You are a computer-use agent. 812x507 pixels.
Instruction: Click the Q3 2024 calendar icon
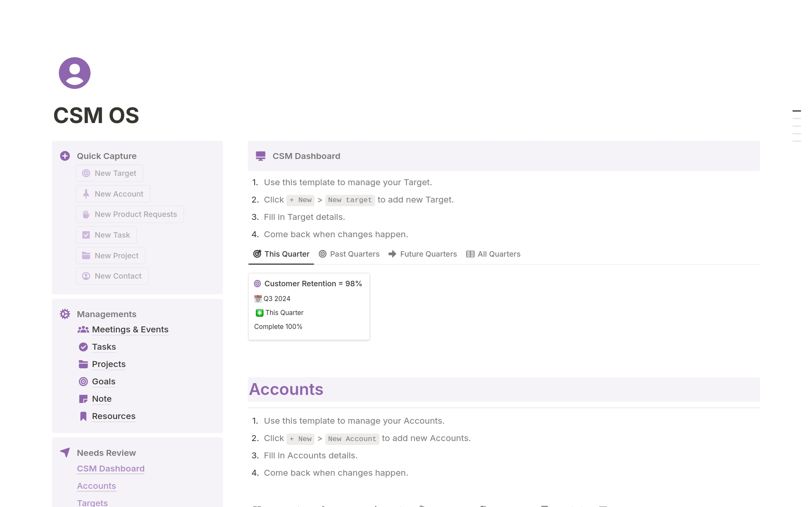258,299
